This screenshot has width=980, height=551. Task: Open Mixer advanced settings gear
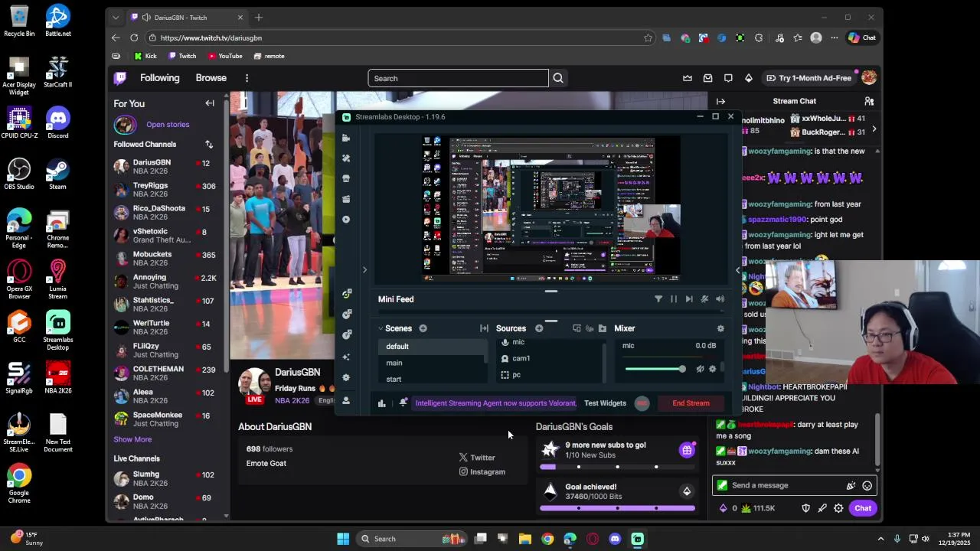(x=720, y=328)
